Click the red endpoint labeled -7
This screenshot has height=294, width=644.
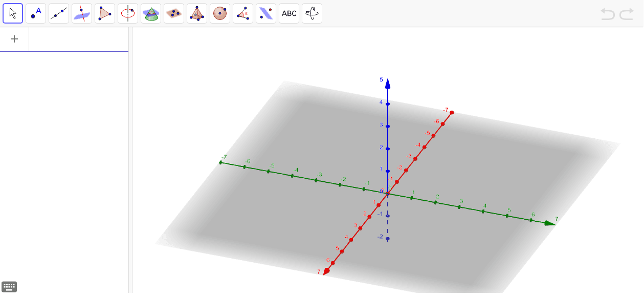click(x=452, y=113)
